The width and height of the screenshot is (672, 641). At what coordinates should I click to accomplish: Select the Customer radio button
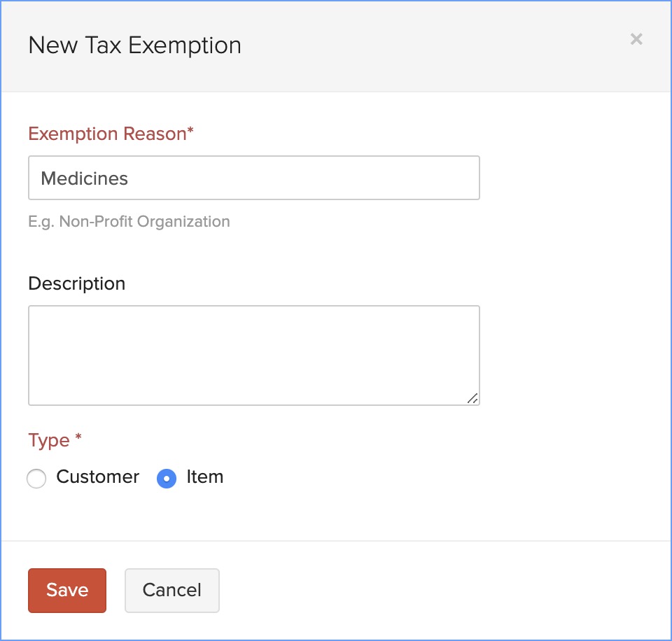tap(36, 478)
